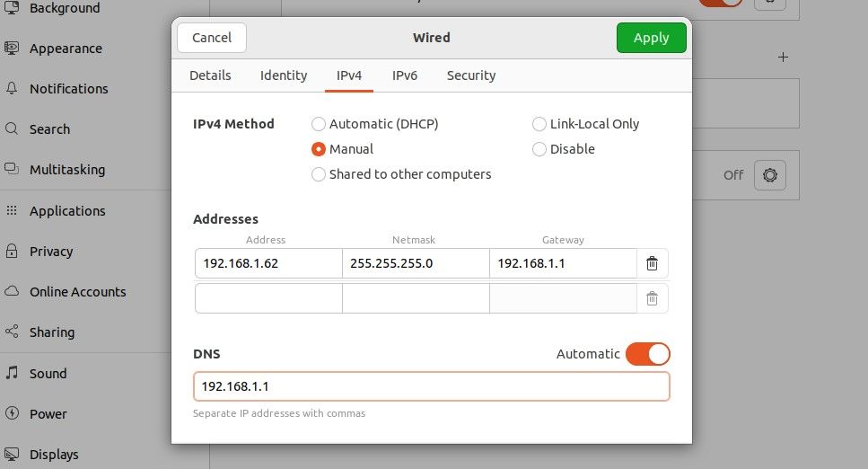Screen dimensions: 868x469
Task: Open Notifications bell in sidebar
Action: 13,89
